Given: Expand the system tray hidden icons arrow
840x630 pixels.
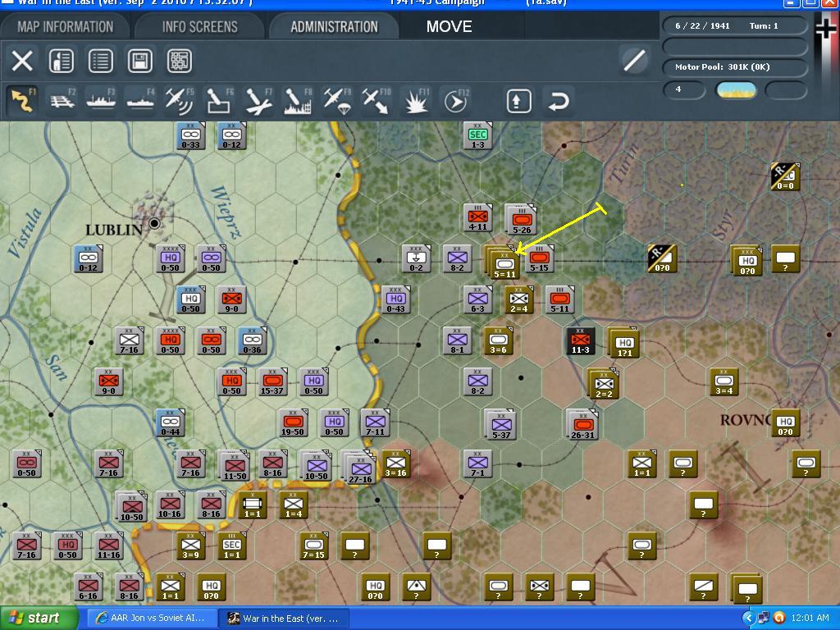Looking at the screenshot, I should pos(748,618).
